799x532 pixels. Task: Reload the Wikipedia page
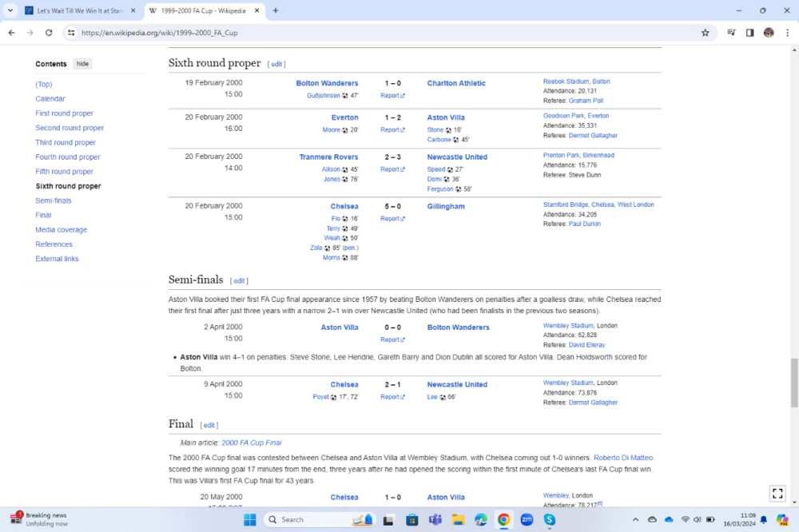click(49, 33)
